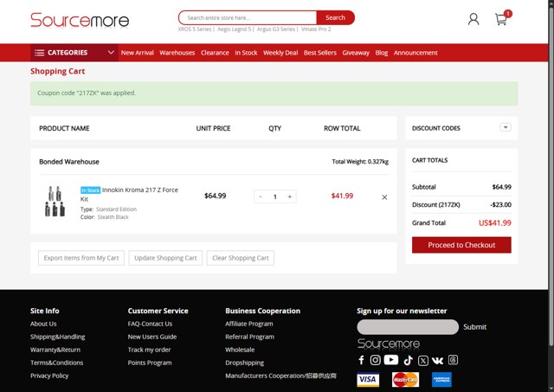Open Aegis Legnd 5 search suggestion
The width and height of the screenshot is (554, 392).
[235, 29]
